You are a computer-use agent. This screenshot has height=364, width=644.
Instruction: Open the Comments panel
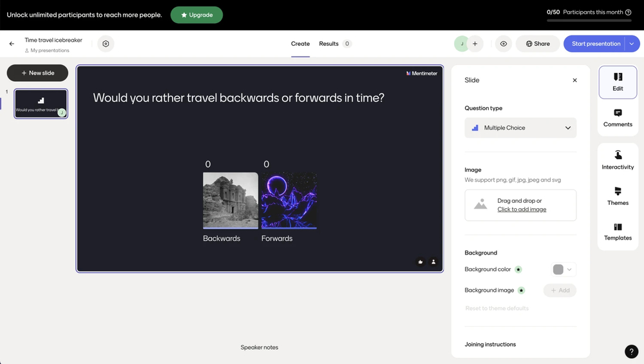tap(618, 118)
